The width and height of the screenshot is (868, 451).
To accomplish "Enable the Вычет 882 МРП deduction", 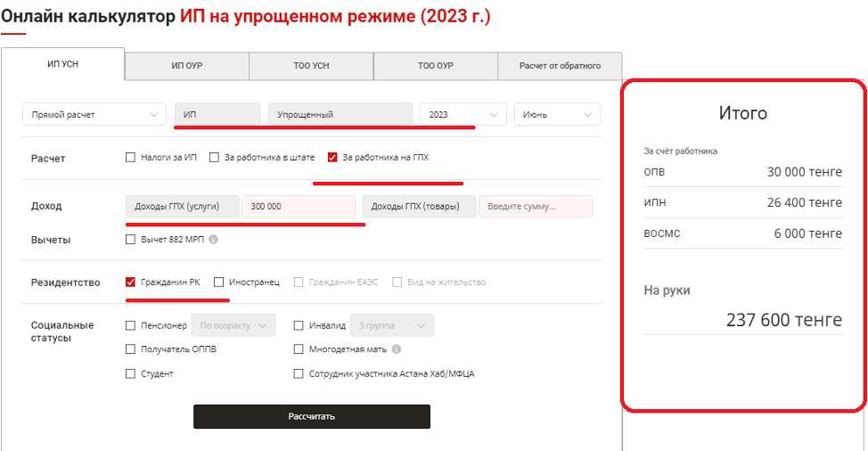I will (131, 240).
